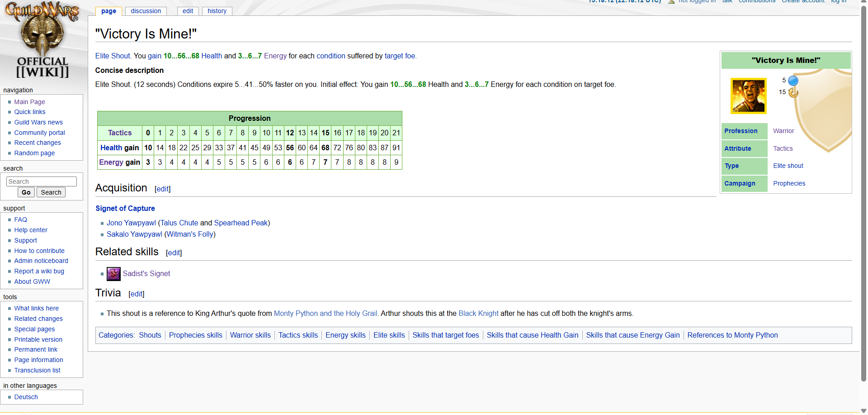Open Black Knight link
Image resolution: width=868 pixels, height=415 pixels.
coord(478,314)
